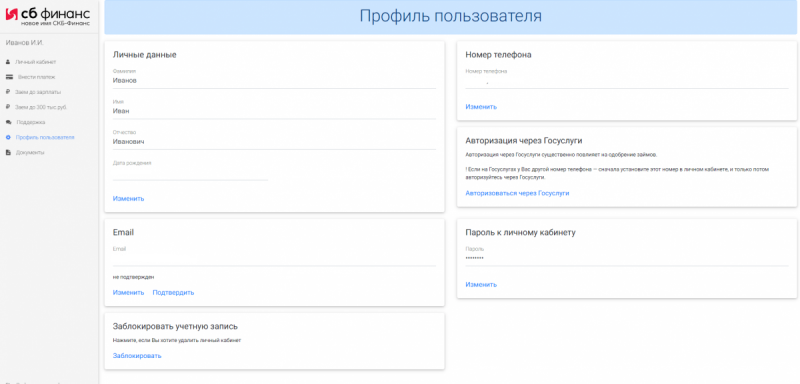Click the Профиль пользователя page heading
The width and height of the screenshot is (800, 384).
coord(450,16)
